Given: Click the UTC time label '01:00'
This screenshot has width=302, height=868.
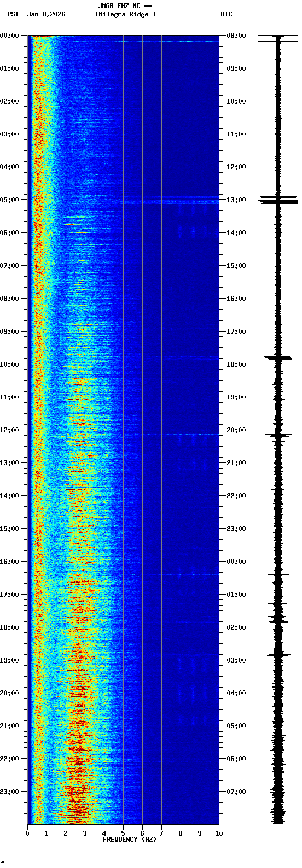Looking at the screenshot, I should coord(236,595).
